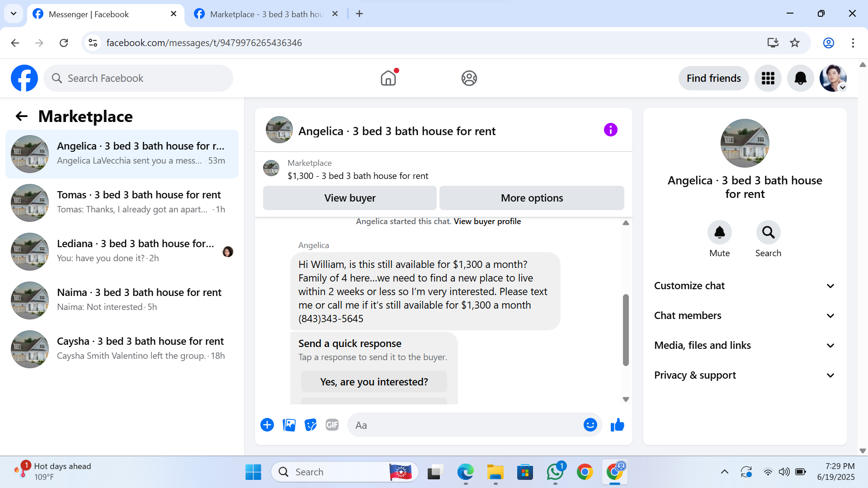868x488 pixels.
Task: Open the weather widget on taskbar
Action: [53, 472]
